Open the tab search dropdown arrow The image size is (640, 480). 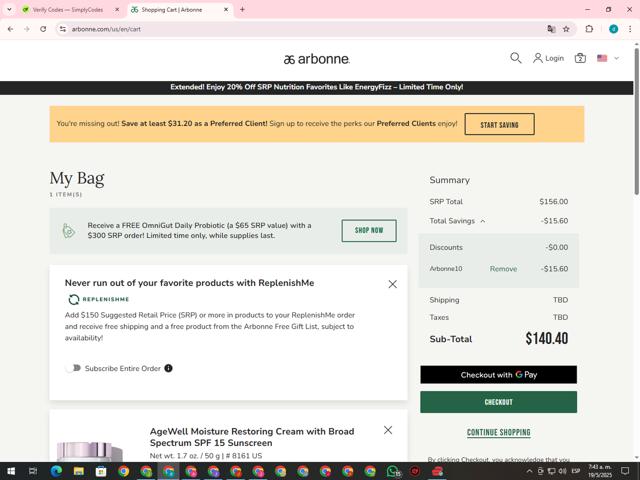click(9, 9)
